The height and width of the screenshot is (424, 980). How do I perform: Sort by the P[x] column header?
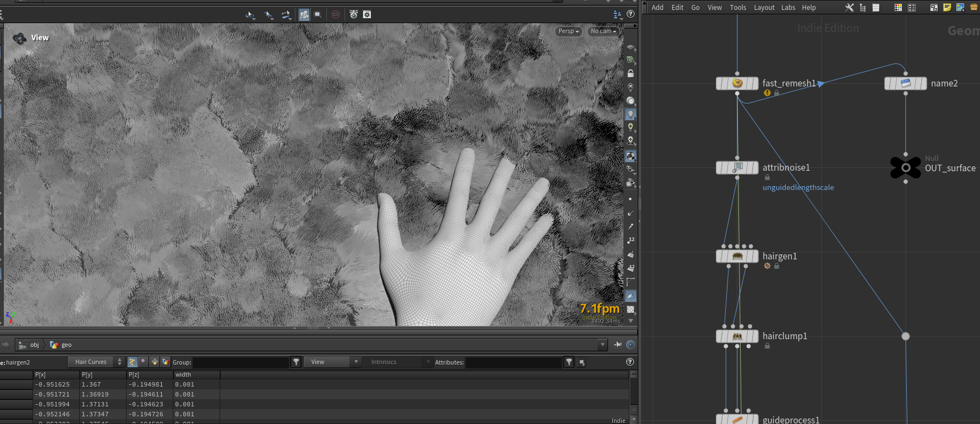pos(56,374)
